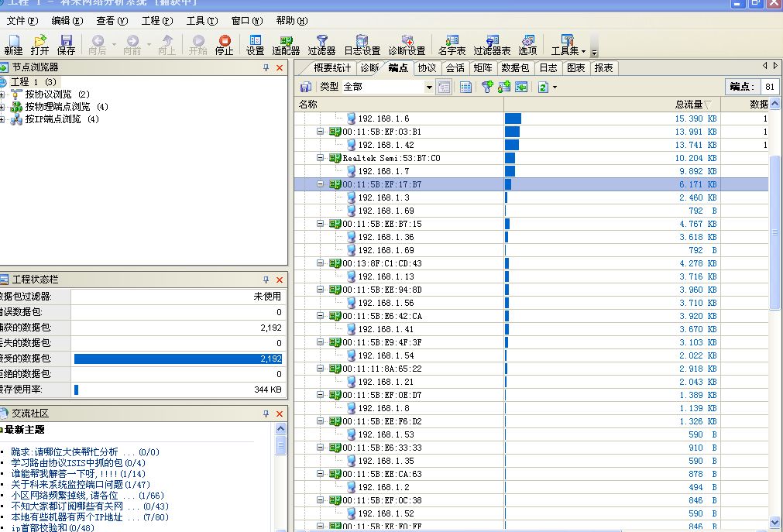Viewport: 783px width, 532px height.
Task: Collapse the 00:11:5B:EF:17:B7 tree node
Action: click(x=321, y=184)
